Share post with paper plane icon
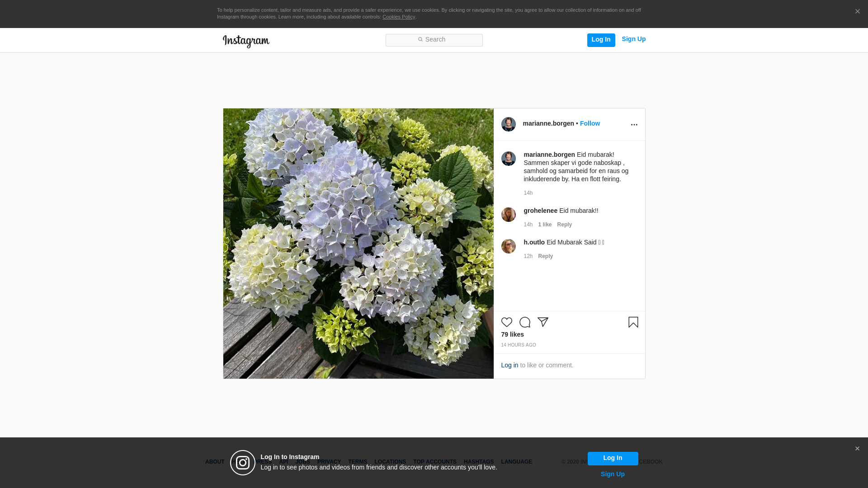 click(x=543, y=322)
